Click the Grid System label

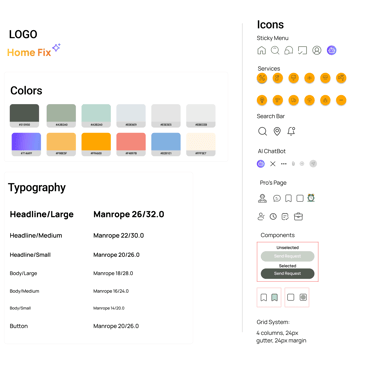pyautogui.click(x=273, y=322)
